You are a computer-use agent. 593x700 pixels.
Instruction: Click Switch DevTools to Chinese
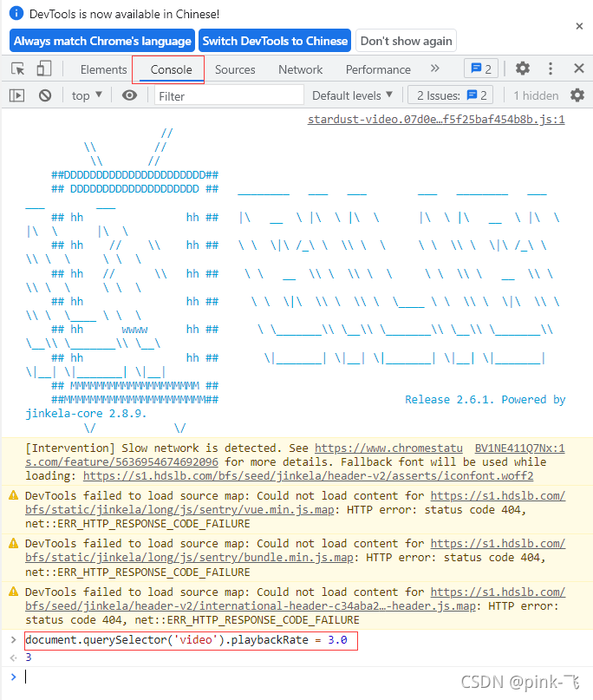pos(275,41)
